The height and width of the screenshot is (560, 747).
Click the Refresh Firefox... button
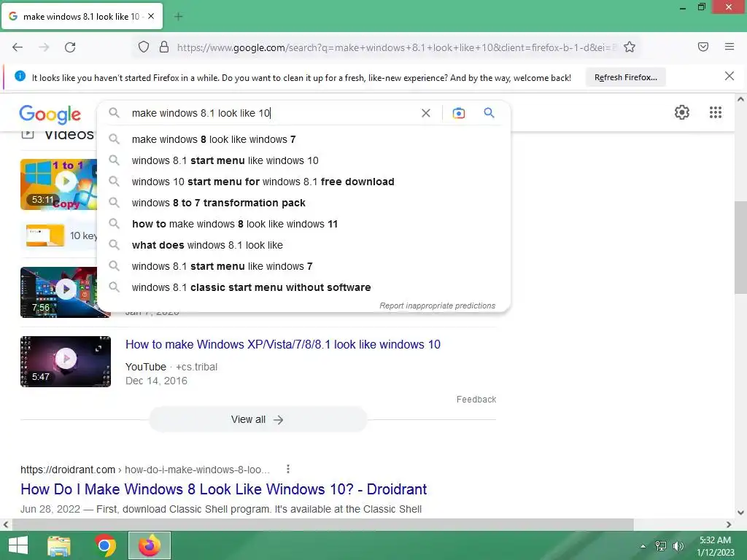click(x=625, y=77)
